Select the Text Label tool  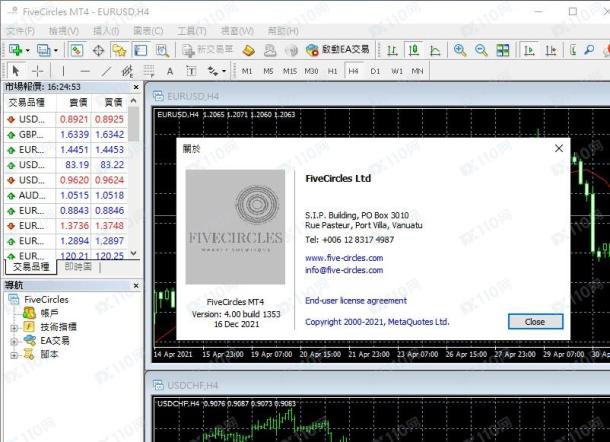191,71
